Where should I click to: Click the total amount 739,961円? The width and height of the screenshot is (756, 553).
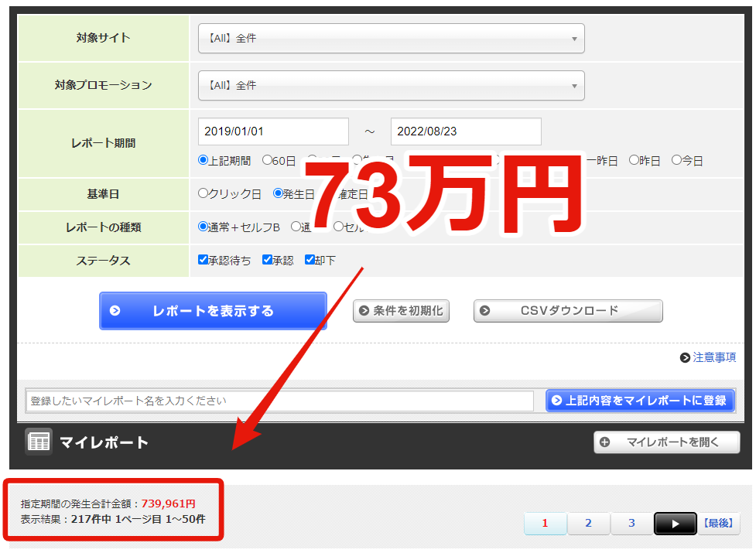click(x=168, y=504)
